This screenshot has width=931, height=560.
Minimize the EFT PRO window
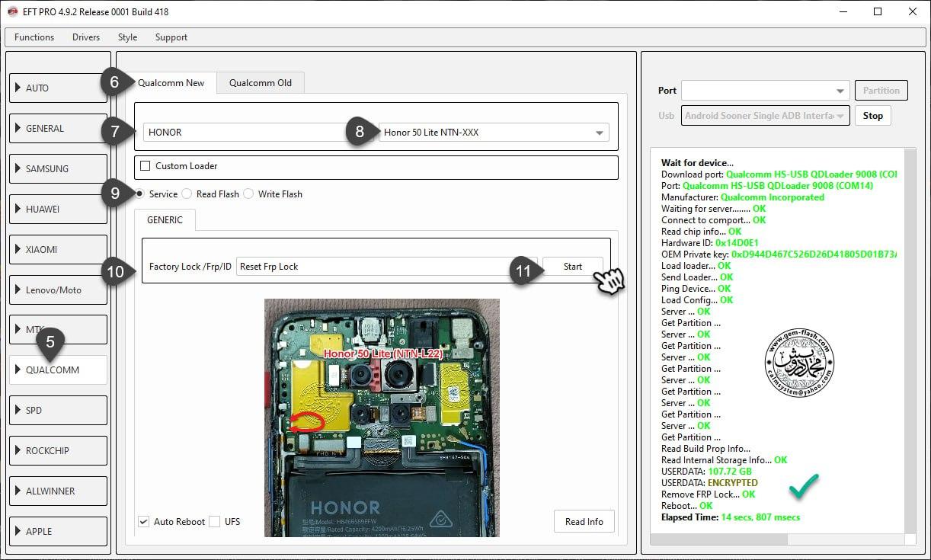(x=843, y=12)
